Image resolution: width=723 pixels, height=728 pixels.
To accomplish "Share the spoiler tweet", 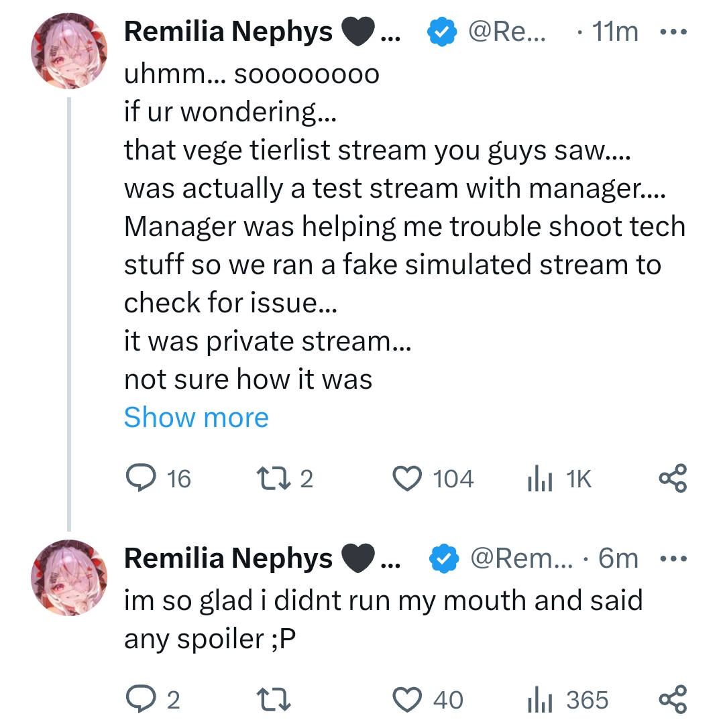I will point(673,700).
